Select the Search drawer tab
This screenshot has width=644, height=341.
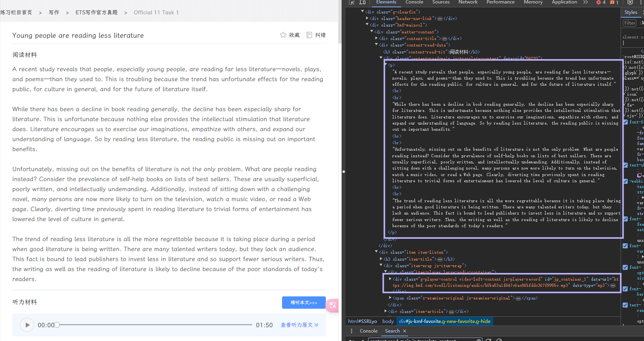click(392, 331)
